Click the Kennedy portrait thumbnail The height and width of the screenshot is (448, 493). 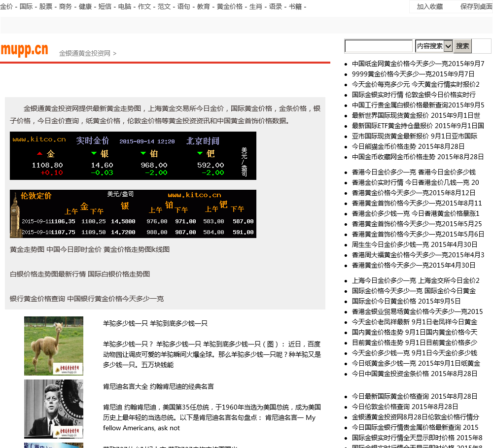(54, 409)
